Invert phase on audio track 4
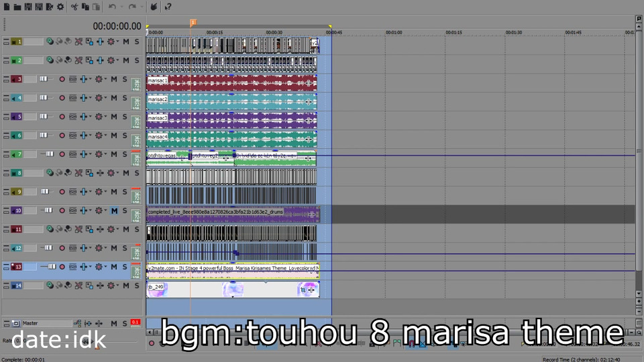The height and width of the screenshot is (362, 644). pyautogui.click(x=72, y=98)
